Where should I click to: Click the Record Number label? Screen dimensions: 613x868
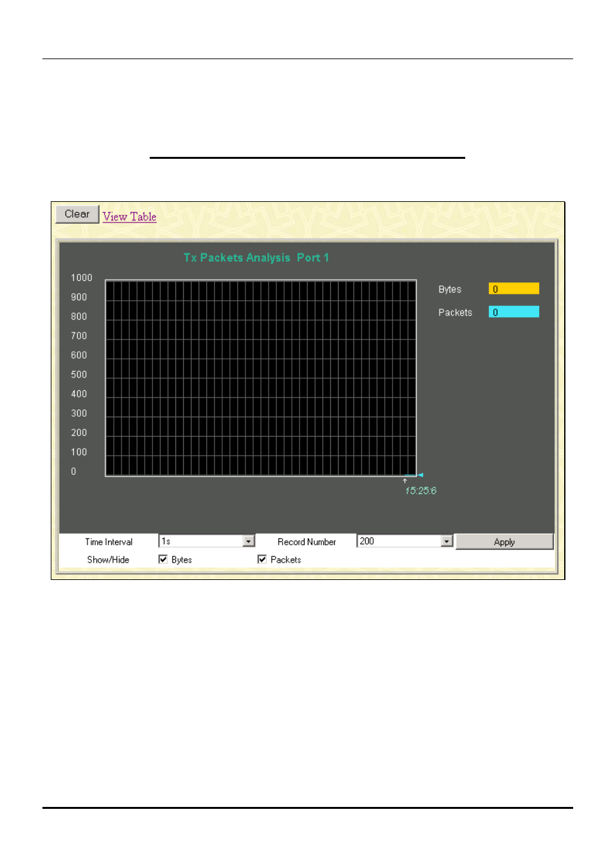click(x=306, y=542)
